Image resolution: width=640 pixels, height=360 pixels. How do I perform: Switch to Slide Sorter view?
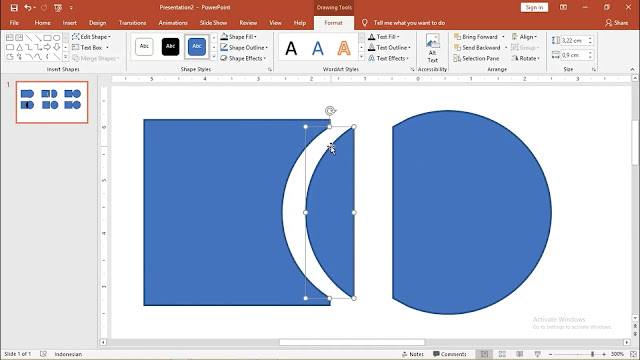point(502,354)
